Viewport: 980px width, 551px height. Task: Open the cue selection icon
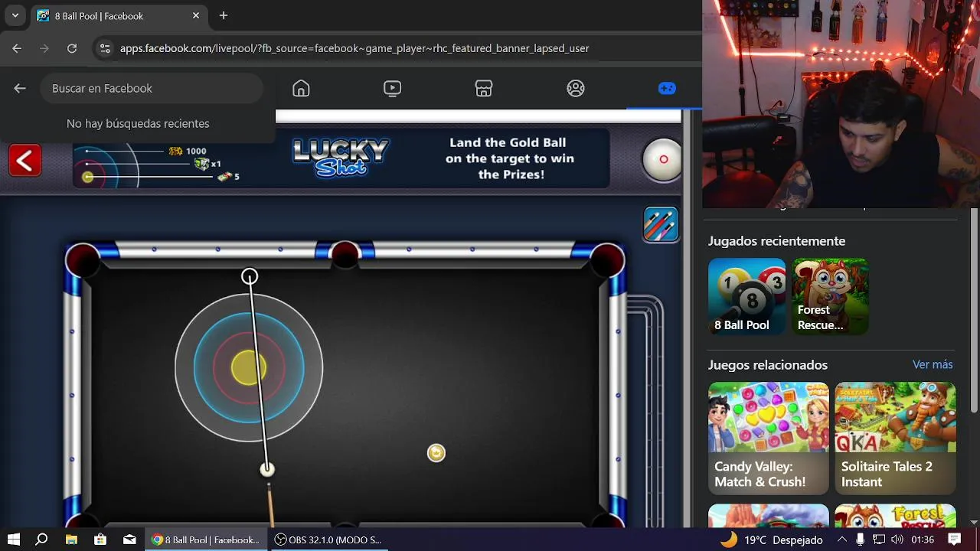click(661, 224)
